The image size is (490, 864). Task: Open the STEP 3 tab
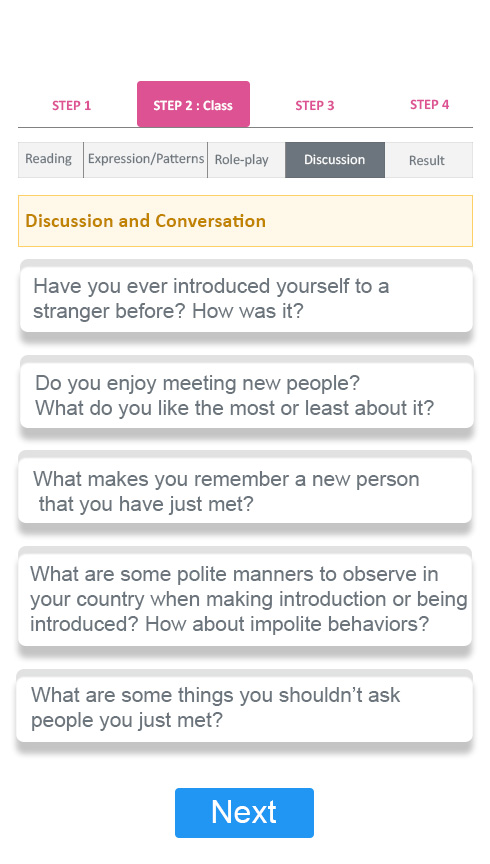click(315, 105)
